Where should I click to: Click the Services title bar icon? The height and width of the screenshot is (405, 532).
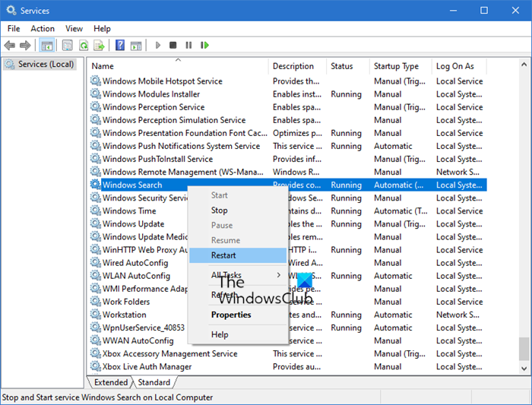[11, 10]
